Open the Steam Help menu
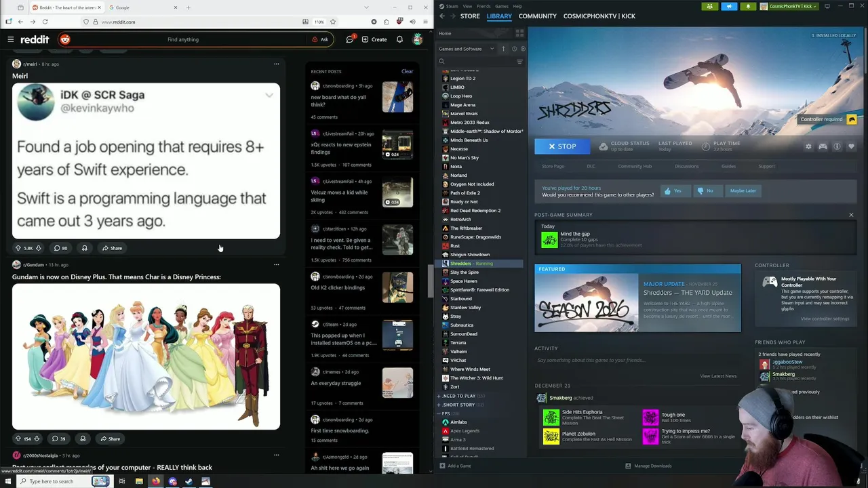Image resolution: width=868 pixels, height=488 pixels. point(517,6)
